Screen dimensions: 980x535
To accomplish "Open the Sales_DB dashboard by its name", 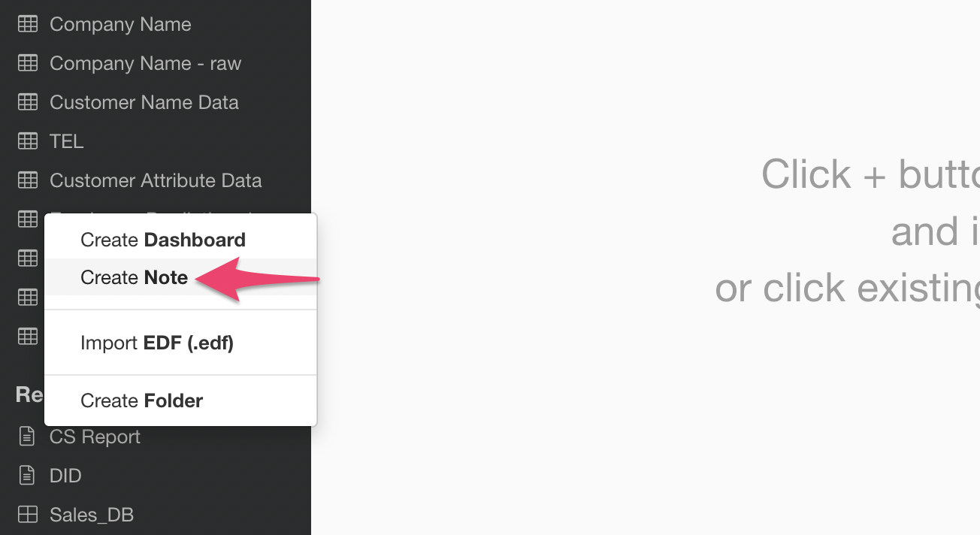I will (x=92, y=515).
